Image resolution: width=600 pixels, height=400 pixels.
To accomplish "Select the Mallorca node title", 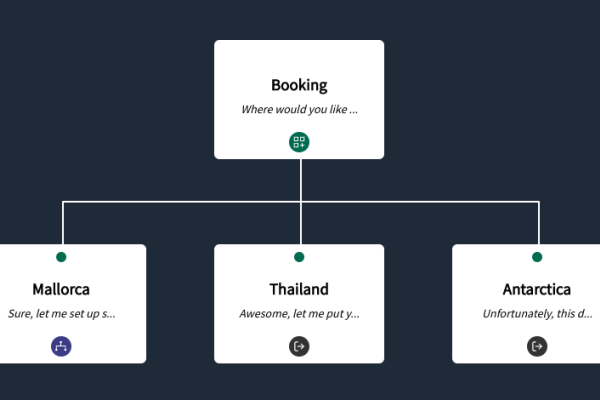I will point(61,289).
